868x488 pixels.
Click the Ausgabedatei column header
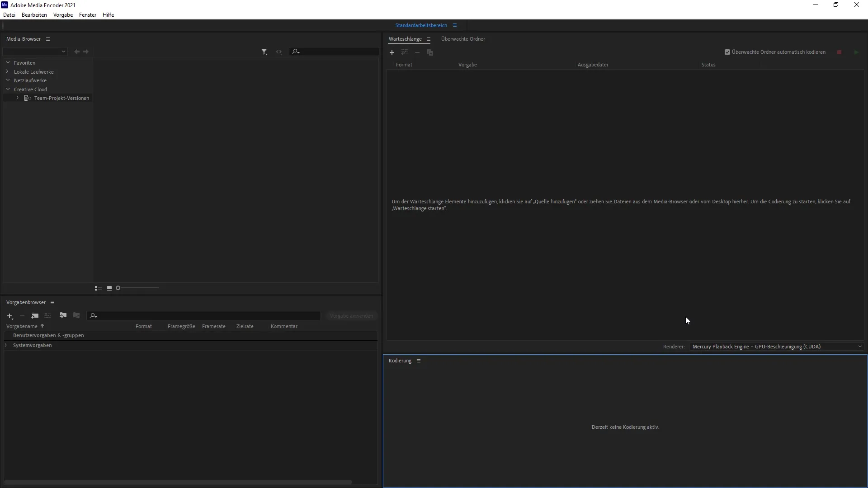593,65
